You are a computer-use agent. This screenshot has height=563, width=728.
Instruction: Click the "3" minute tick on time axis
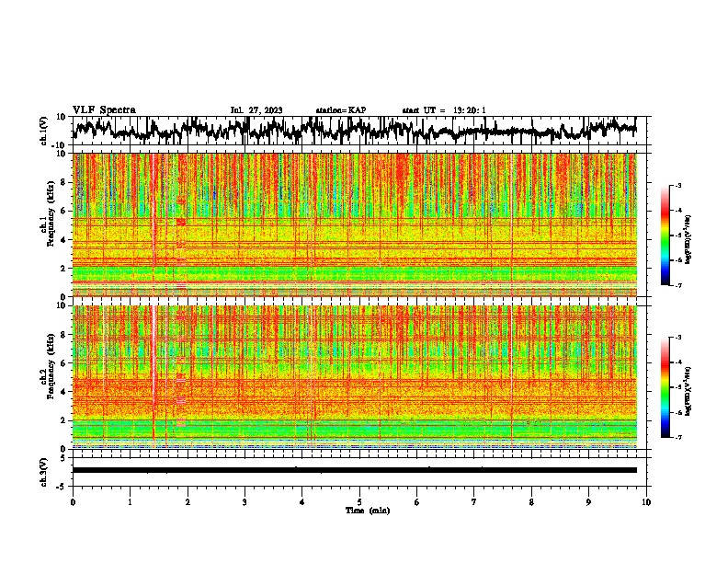click(x=245, y=502)
